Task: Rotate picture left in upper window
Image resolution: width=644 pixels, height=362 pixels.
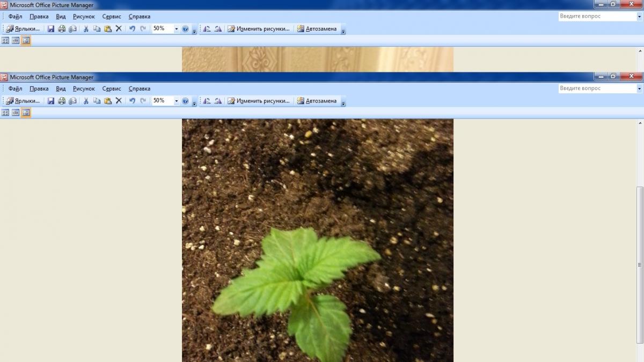Action: 207,29
